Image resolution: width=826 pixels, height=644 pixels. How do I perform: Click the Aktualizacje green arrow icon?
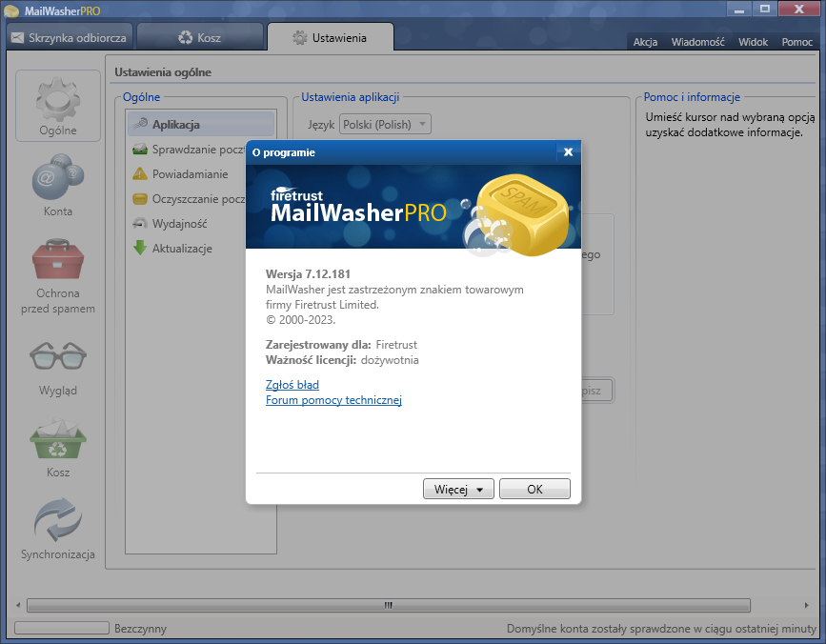click(x=140, y=248)
